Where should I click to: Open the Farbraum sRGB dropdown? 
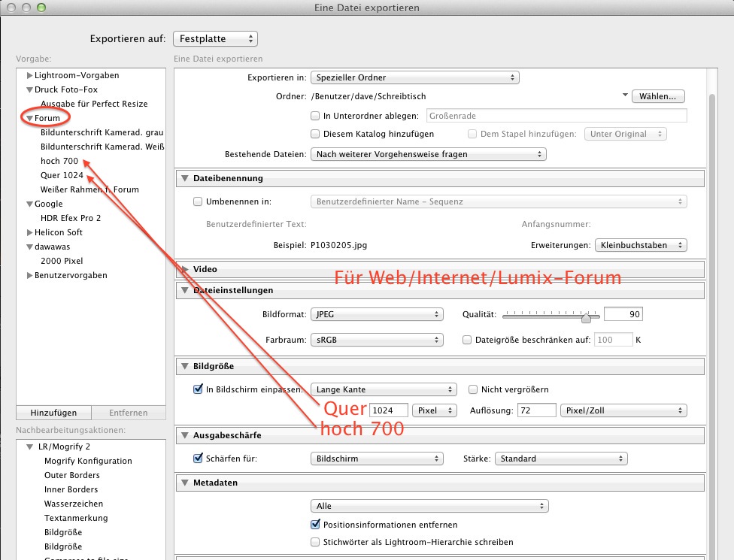coord(376,340)
